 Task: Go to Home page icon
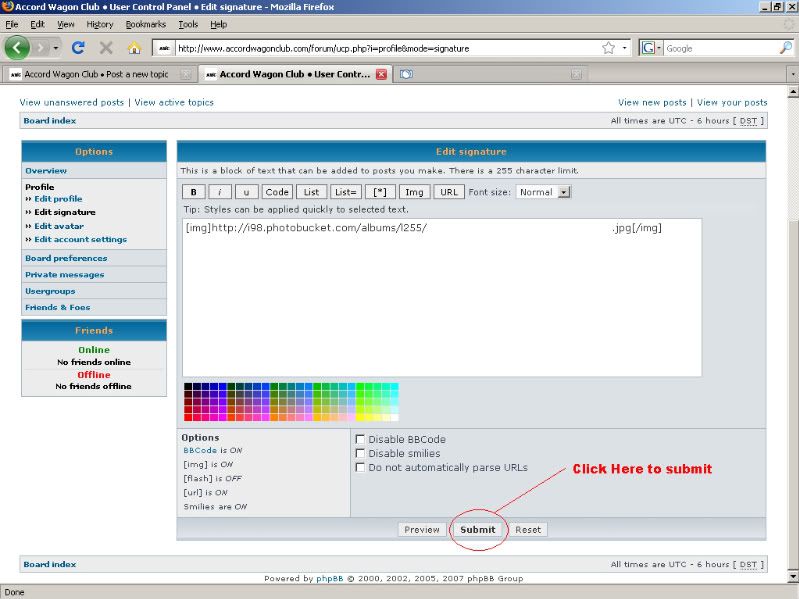pyautogui.click(x=134, y=48)
